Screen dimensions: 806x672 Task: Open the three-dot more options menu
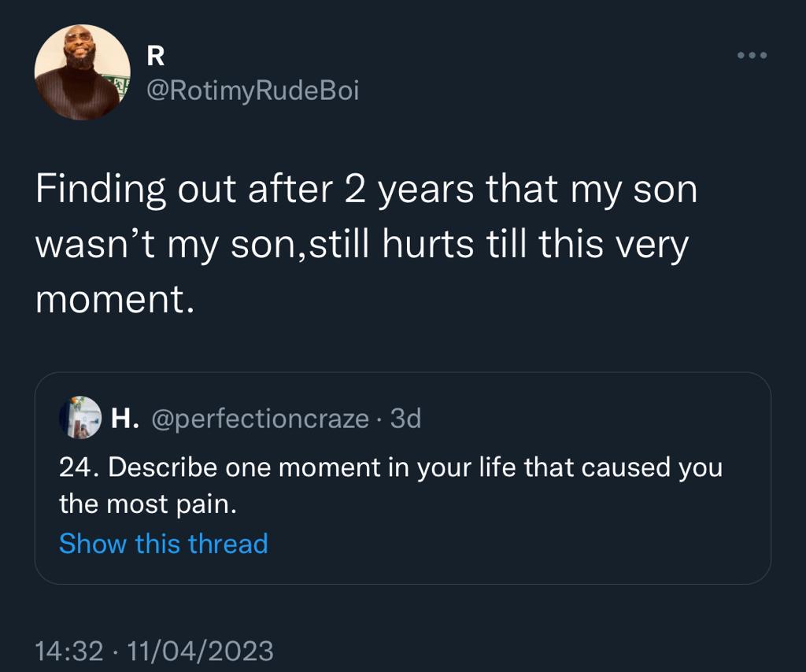click(x=752, y=56)
